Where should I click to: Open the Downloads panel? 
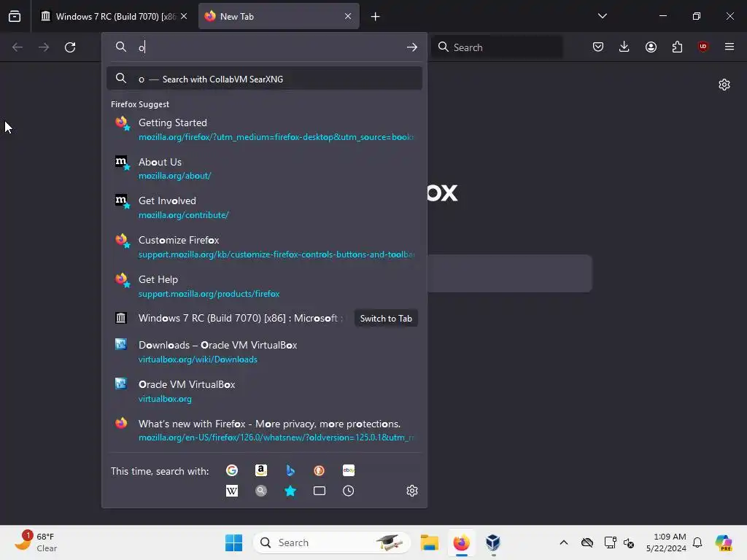[624, 47]
